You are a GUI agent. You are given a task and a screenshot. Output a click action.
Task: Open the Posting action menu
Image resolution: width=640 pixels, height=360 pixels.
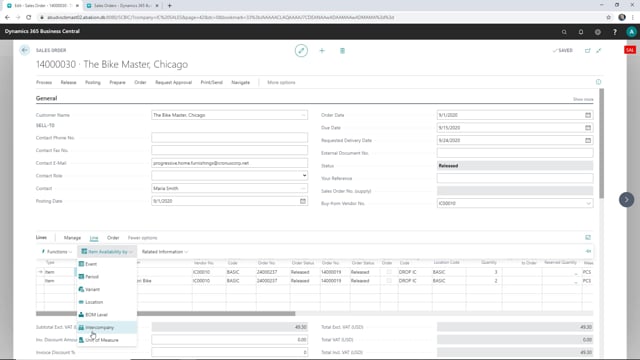pos(93,82)
